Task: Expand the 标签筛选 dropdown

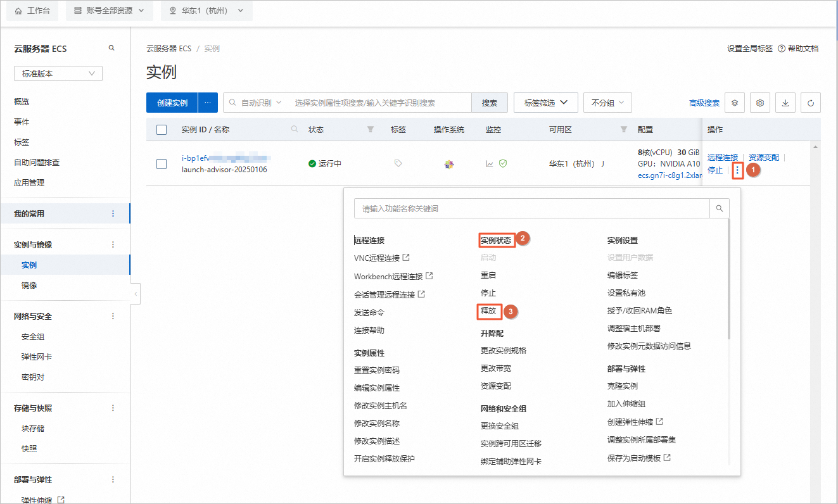Action: coord(546,103)
